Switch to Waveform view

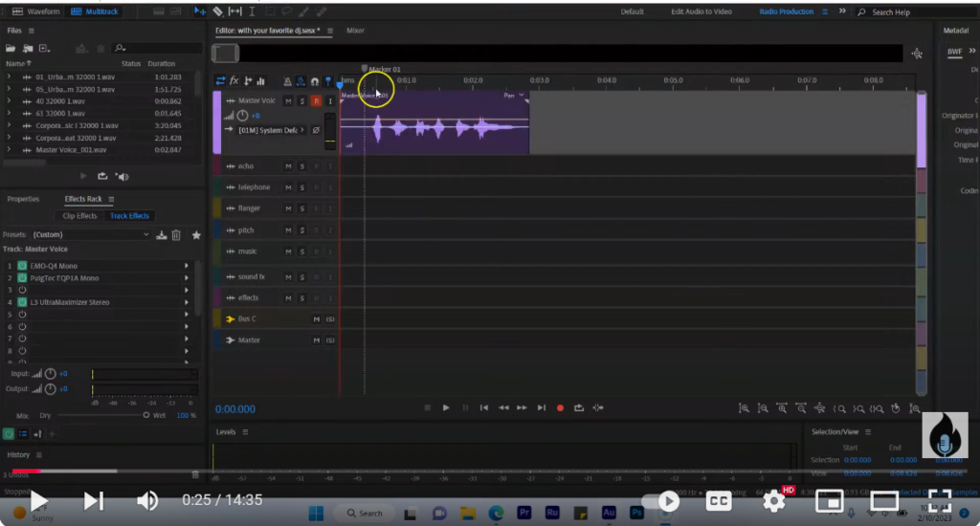36,11
